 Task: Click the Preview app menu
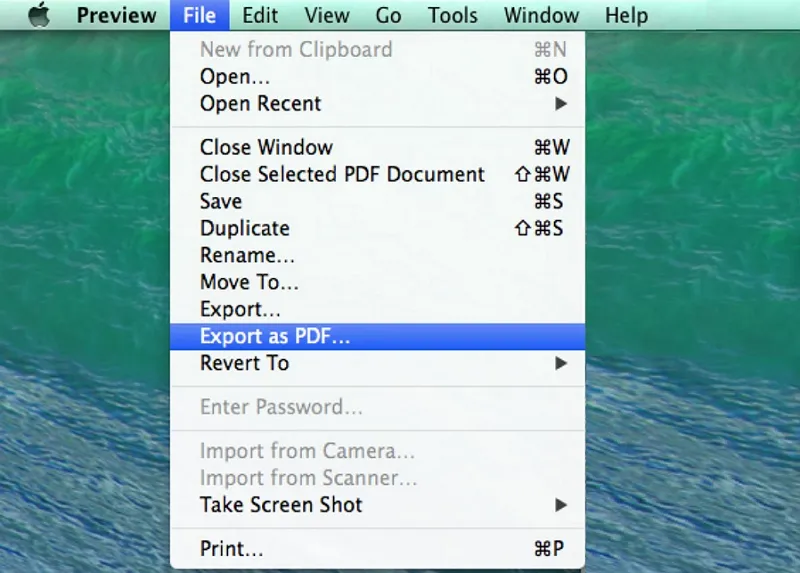[x=116, y=15]
